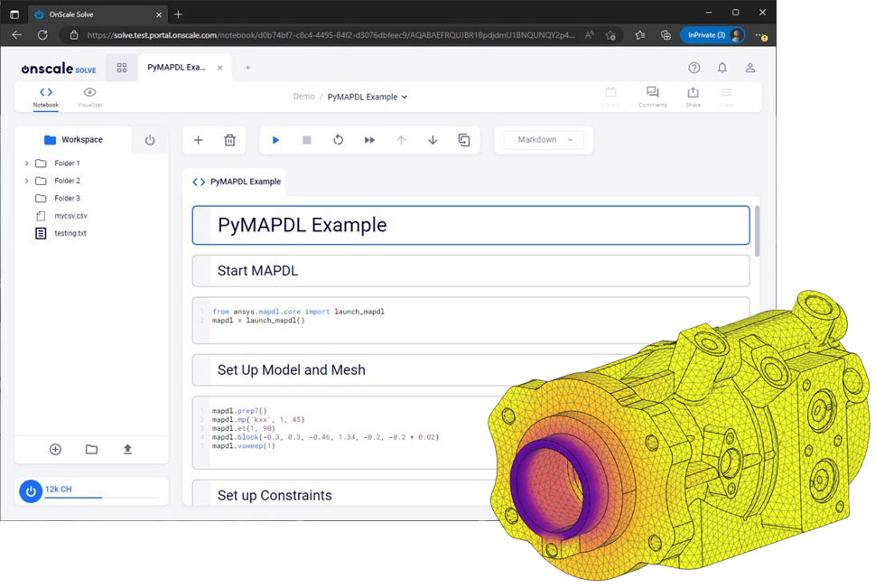Screen dimensions: 875x588
Task: Create a new folder in the Workspace panel
Action: click(x=91, y=449)
